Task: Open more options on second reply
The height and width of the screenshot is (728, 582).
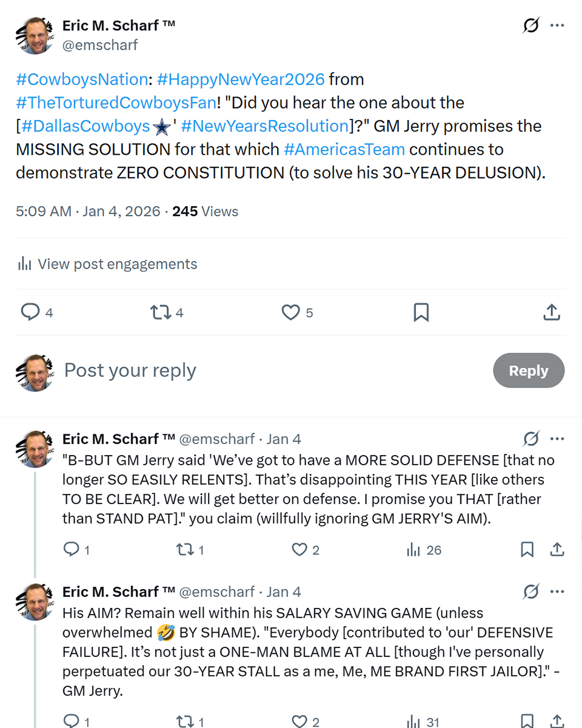Action: (x=557, y=591)
